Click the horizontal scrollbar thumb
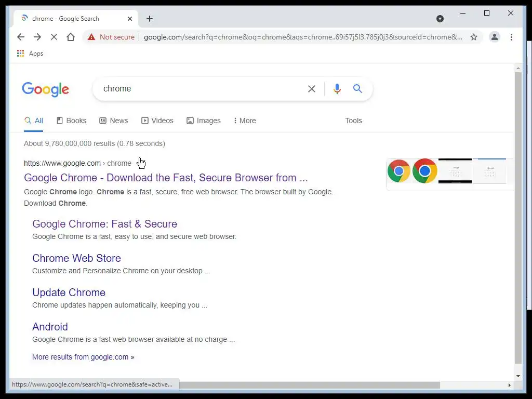This screenshot has height=399, width=532. coord(310,385)
